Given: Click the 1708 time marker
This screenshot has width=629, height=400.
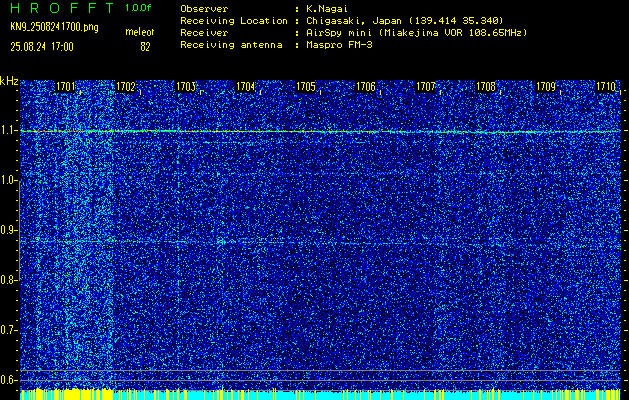Looking at the screenshot, I should click(486, 87).
